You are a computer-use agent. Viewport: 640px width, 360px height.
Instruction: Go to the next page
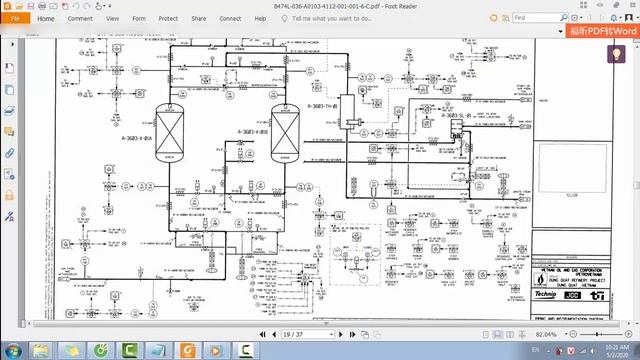click(x=341, y=334)
